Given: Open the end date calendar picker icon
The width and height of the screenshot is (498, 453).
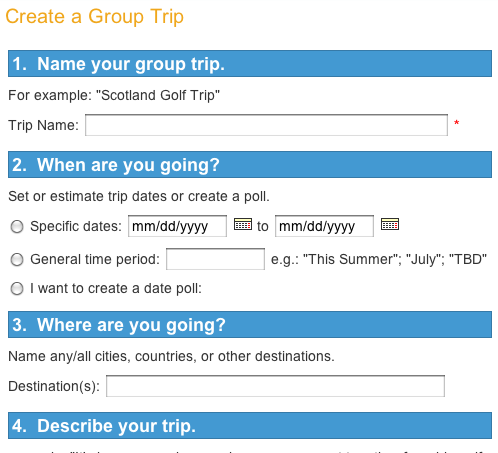Looking at the screenshot, I should tap(390, 224).
